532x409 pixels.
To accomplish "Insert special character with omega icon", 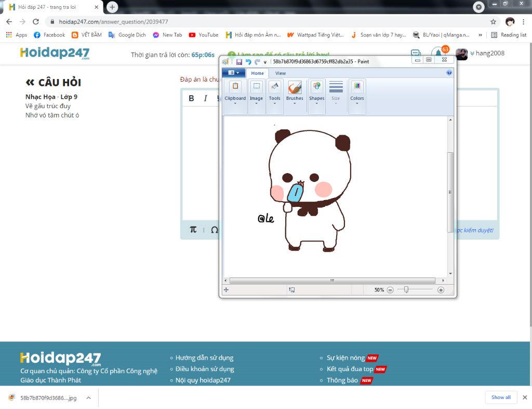I will click(x=214, y=230).
